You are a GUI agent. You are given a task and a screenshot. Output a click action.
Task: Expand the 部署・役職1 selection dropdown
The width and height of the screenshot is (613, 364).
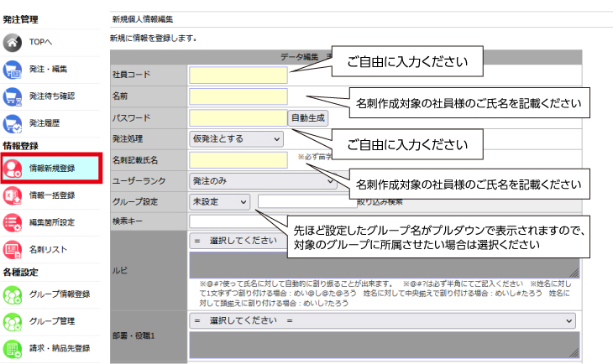pyautogui.click(x=384, y=321)
